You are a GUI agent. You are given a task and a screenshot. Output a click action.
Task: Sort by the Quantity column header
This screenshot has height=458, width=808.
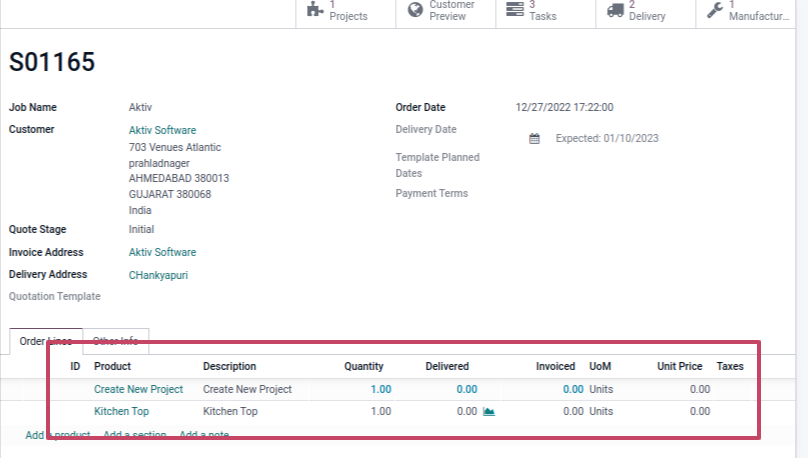click(x=364, y=366)
